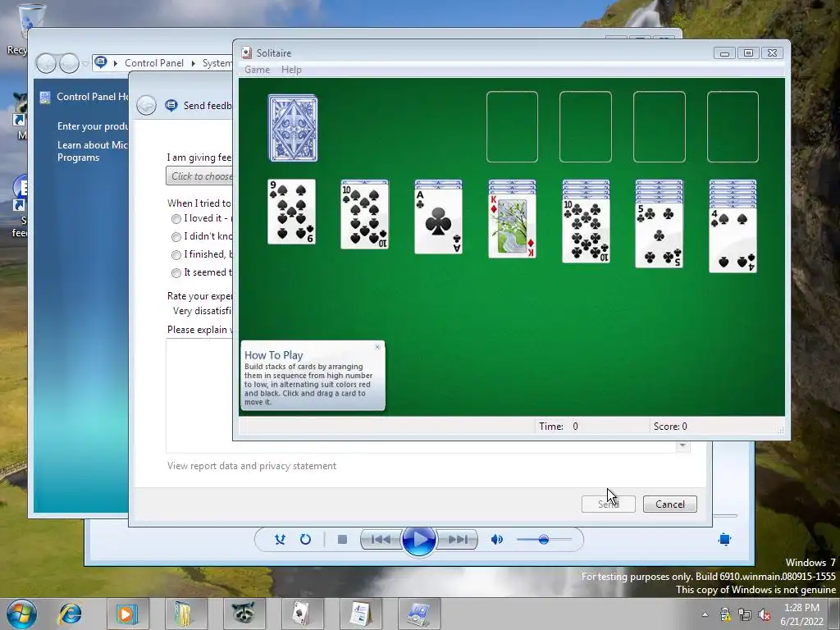Click the Send button in feedback dialog
This screenshot has height=630, width=840.
608,504
